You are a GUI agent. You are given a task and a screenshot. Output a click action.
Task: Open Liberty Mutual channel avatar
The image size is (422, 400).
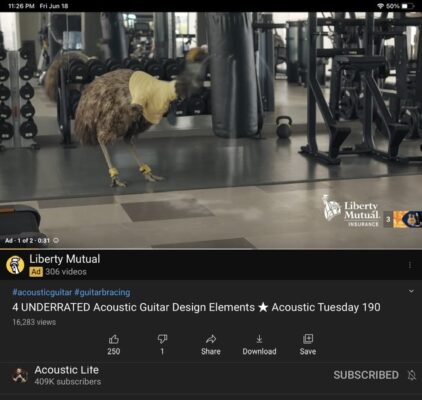(15, 265)
